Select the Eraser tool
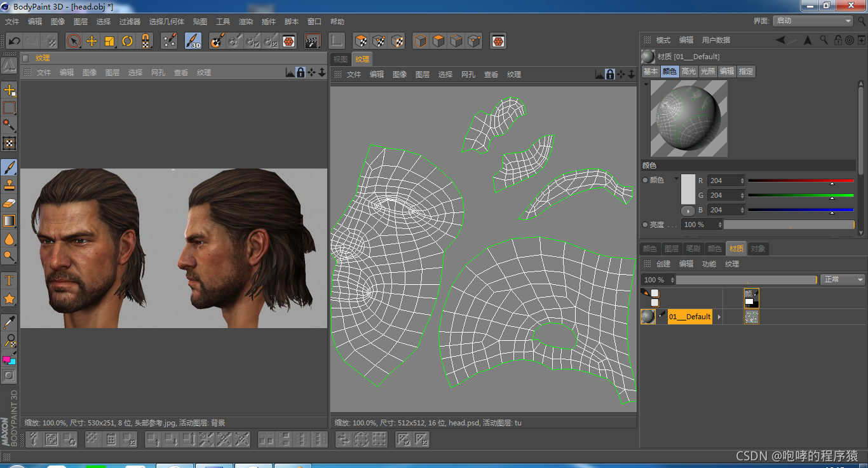 [x=10, y=203]
